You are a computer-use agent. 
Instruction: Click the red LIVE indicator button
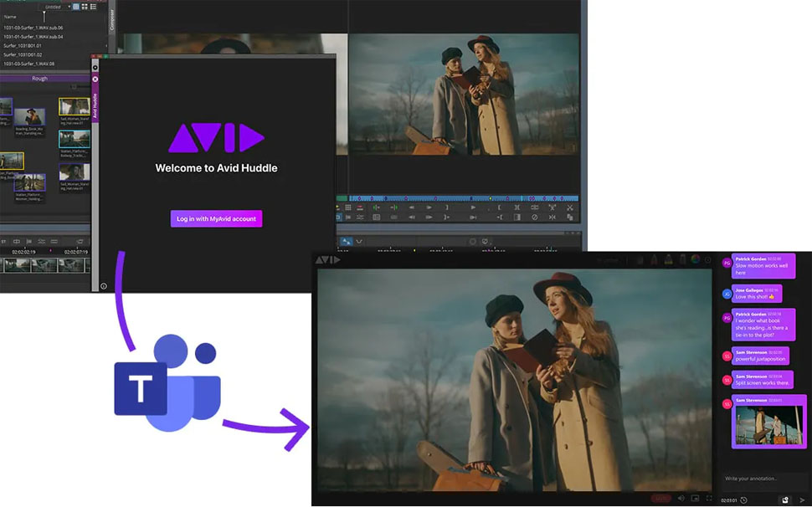[x=661, y=498]
